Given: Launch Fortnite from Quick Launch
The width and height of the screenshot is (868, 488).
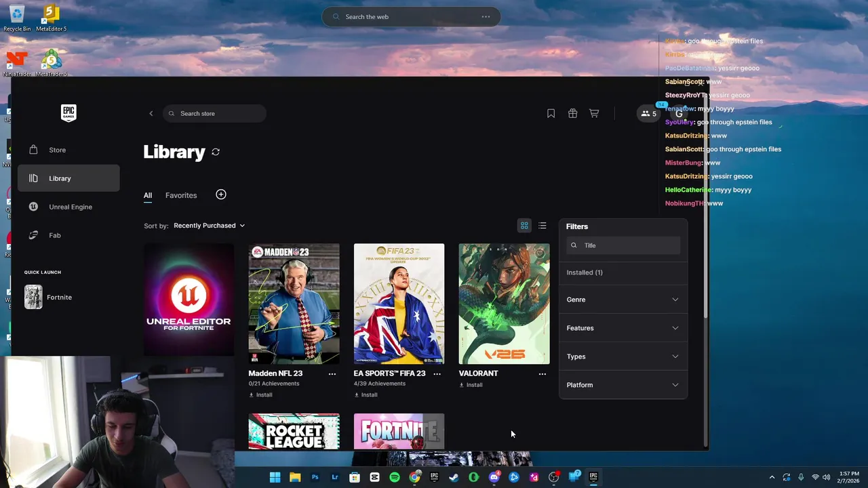Looking at the screenshot, I should 48,297.
